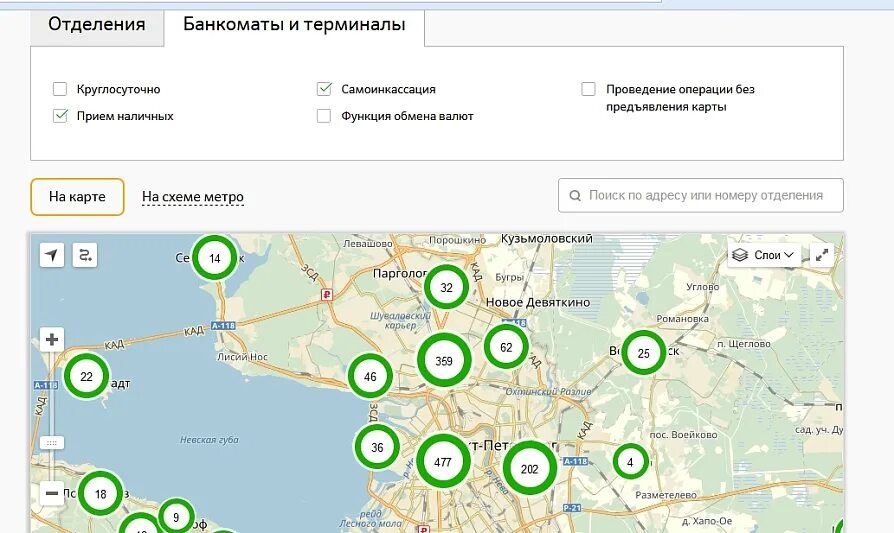Uncheck the Прием наличных checkbox
This screenshot has height=533, width=894.
(60, 116)
